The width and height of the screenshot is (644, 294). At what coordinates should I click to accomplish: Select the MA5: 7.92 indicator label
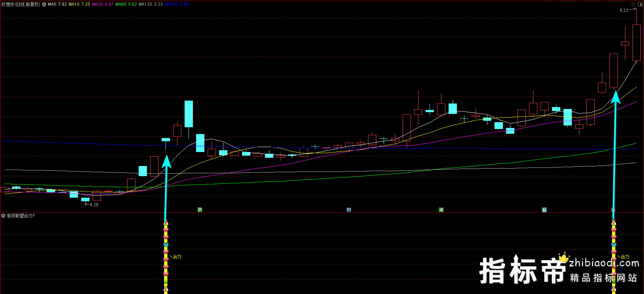(x=57, y=4)
